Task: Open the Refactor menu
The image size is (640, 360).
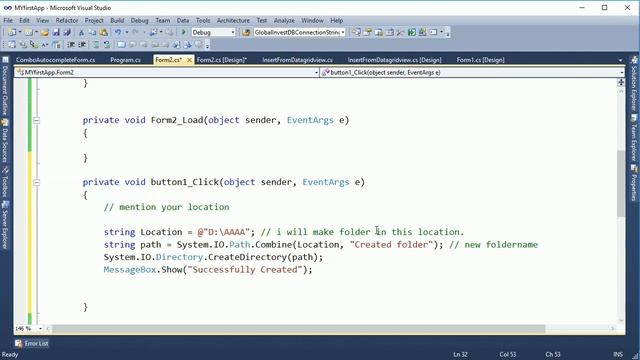Action: (67, 20)
